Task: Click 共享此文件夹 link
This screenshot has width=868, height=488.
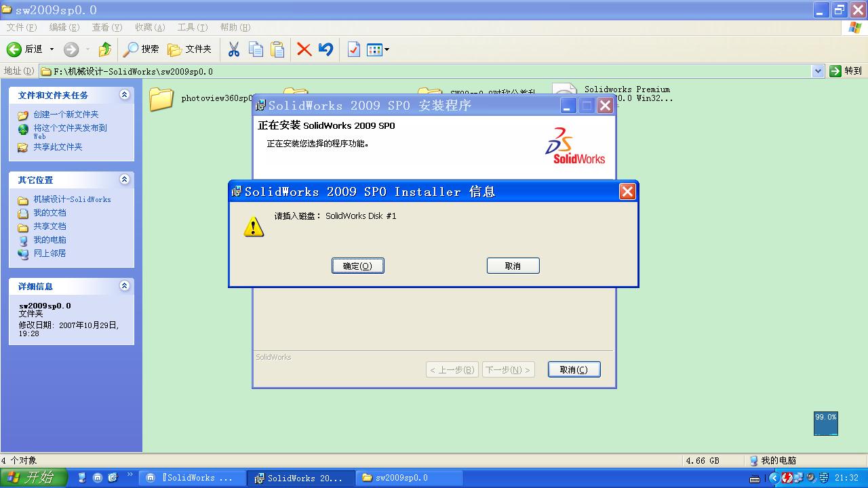Action: point(58,147)
